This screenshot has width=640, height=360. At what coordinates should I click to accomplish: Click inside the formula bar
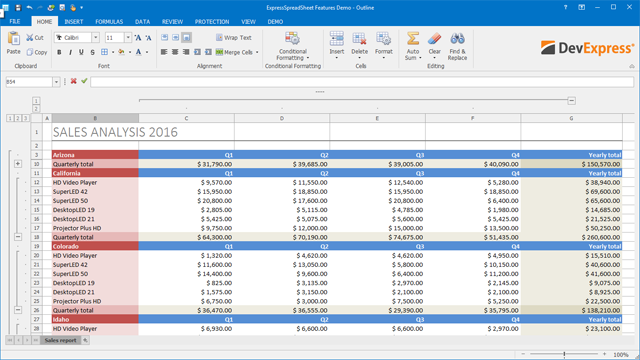[x=362, y=82]
